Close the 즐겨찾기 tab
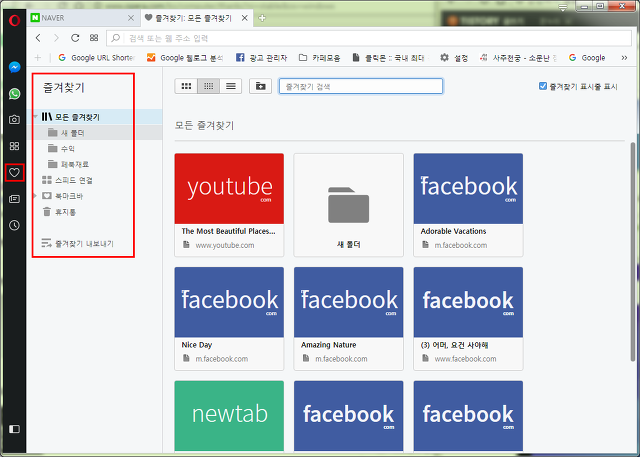This screenshot has height=457, width=640. coord(244,18)
